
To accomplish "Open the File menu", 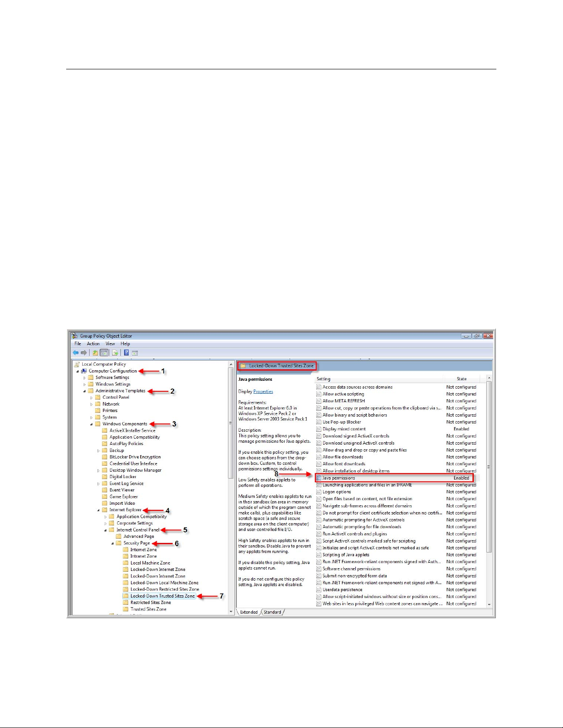I will 78,344.
